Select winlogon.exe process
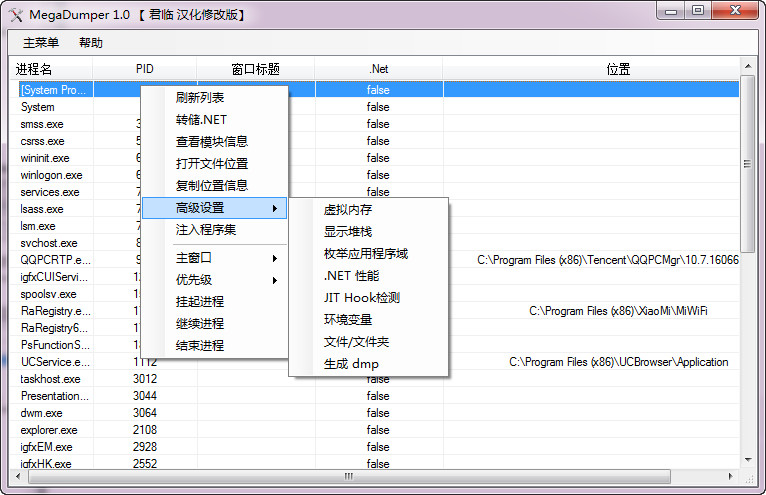Viewport: 766px width, 495px height. click(x=51, y=175)
